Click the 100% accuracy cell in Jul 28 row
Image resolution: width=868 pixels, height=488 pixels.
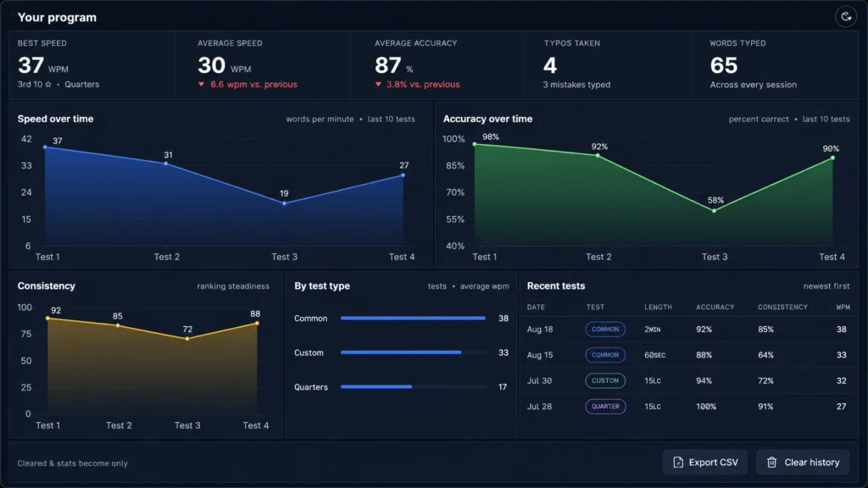[x=706, y=406]
